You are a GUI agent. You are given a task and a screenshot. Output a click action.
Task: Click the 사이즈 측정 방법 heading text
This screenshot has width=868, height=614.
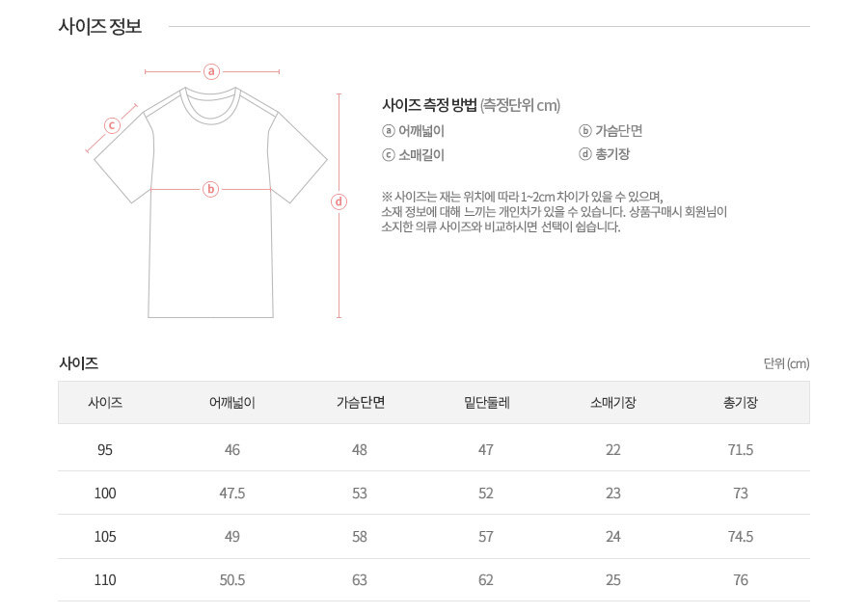coord(429,105)
